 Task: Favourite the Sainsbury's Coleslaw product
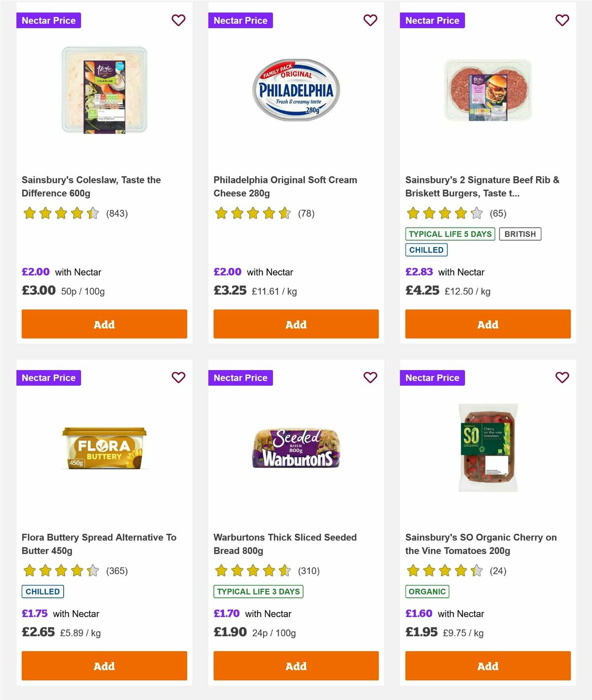click(178, 20)
